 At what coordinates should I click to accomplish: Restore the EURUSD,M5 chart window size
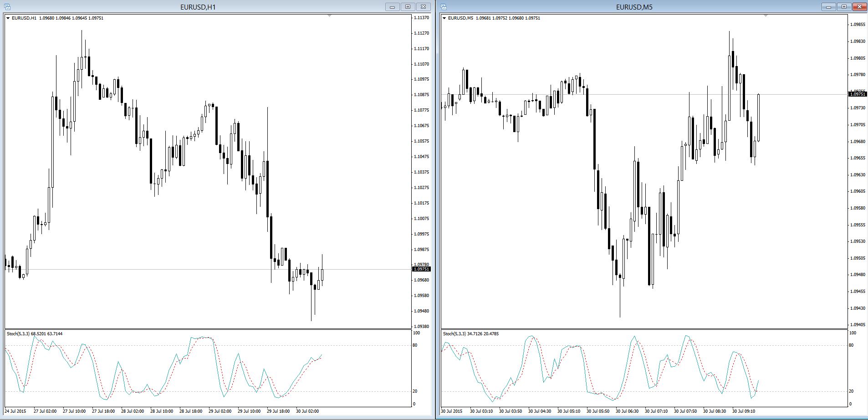click(x=844, y=7)
